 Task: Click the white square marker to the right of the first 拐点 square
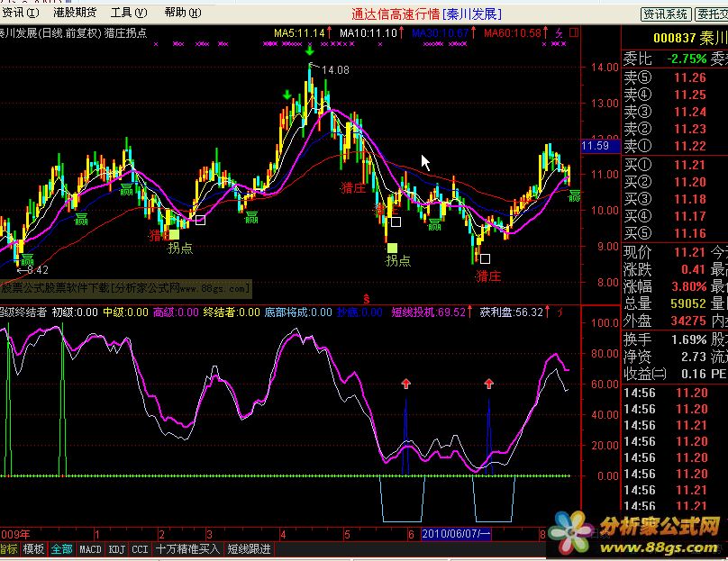point(201,220)
